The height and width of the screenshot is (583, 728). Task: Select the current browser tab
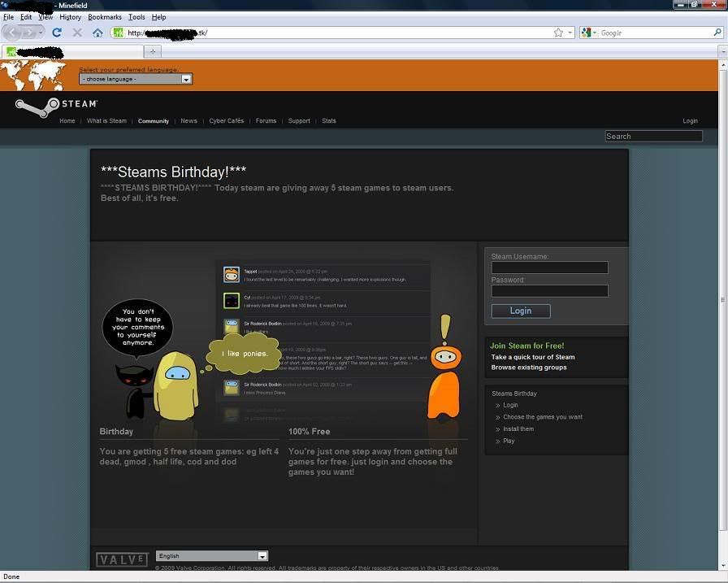[x=72, y=51]
